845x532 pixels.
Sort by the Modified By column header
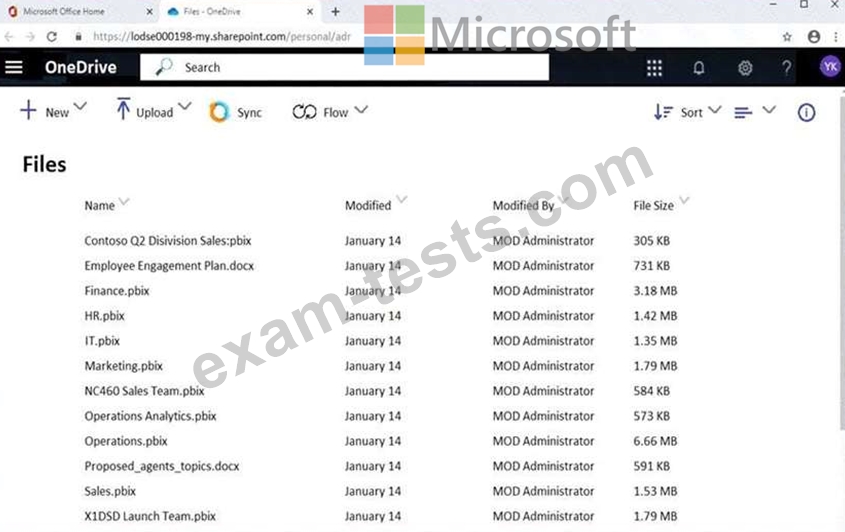523,205
